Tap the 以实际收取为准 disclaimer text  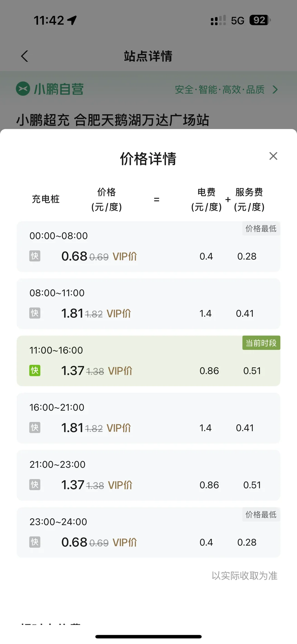(245, 576)
